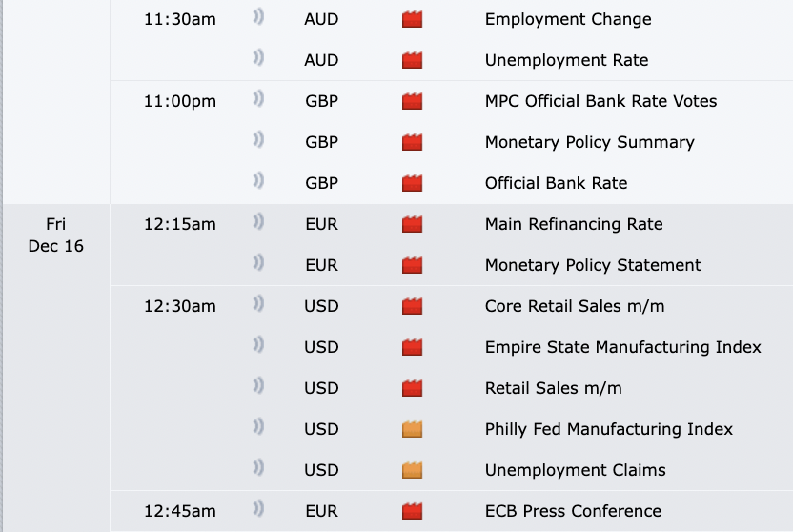Open the Monetary Policy Summary event

click(x=589, y=142)
